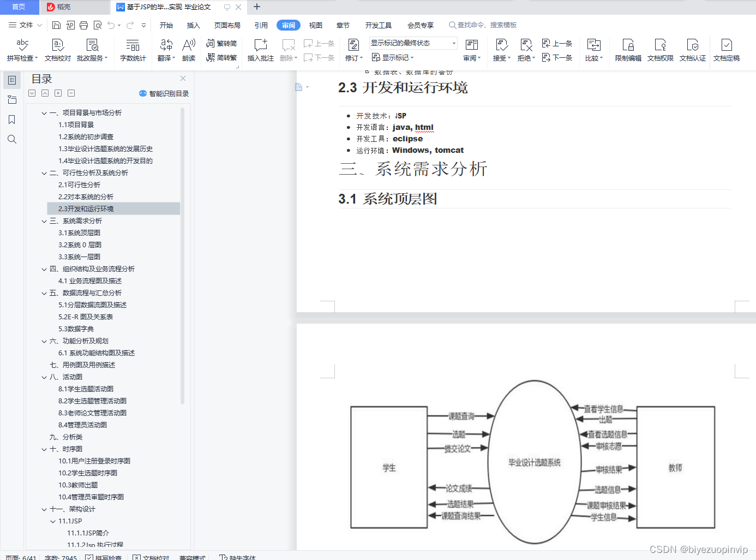Switch to the 视图 ribbon tab
Screen dimensions: 756x560
316,25
